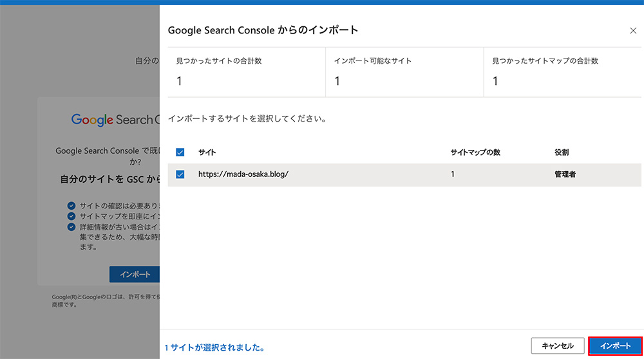
Task: Close the Google Search Console import dialog
Action: [x=633, y=31]
